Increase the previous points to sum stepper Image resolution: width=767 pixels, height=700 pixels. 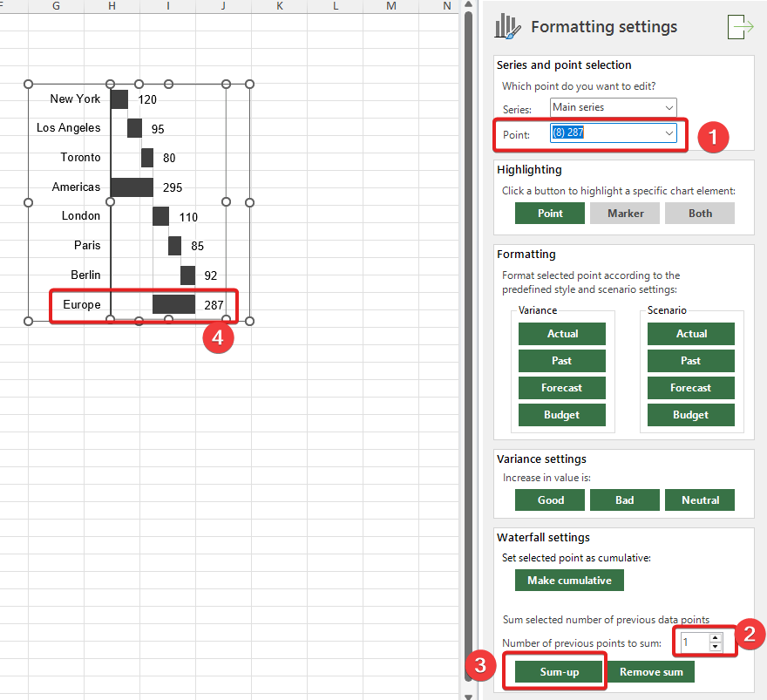(716, 637)
